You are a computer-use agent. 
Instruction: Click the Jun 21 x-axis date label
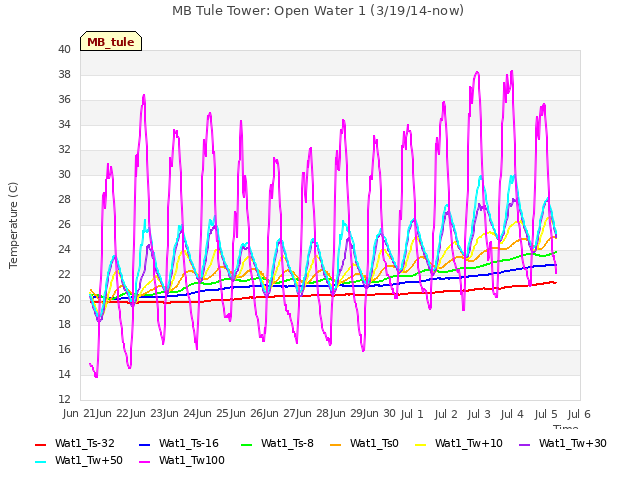79,414
